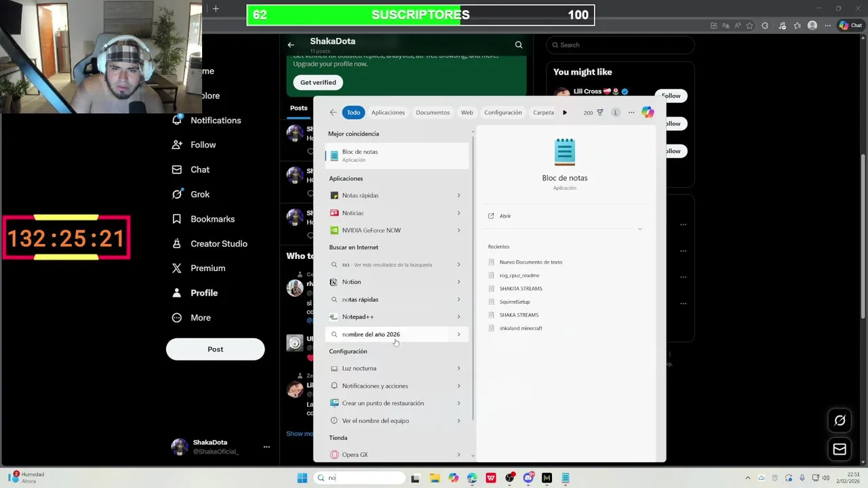This screenshot has height=488, width=868.
Task: Switch to the Aplicaciones search tab
Action: (x=388, y=113)
